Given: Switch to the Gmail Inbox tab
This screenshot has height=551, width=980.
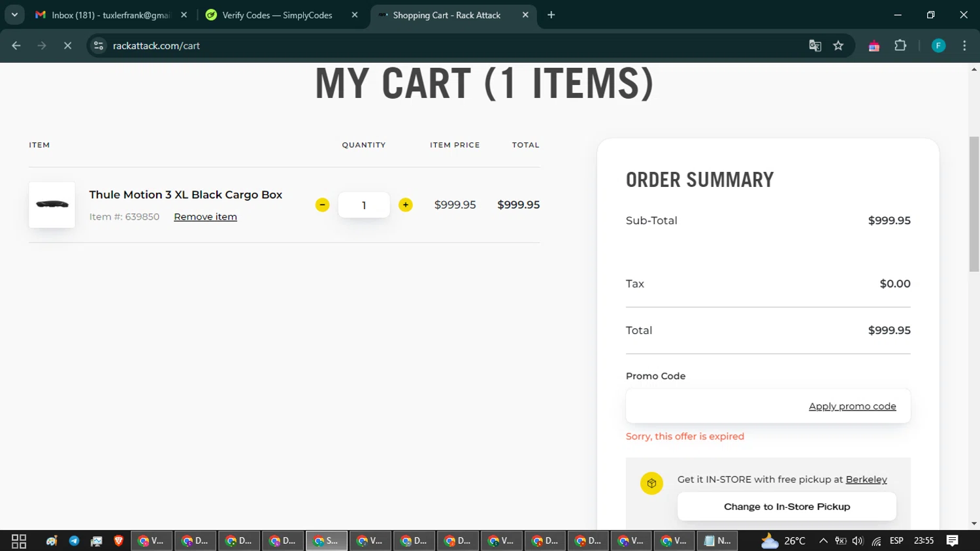Looking at the screenshot, I should [110, 15].
